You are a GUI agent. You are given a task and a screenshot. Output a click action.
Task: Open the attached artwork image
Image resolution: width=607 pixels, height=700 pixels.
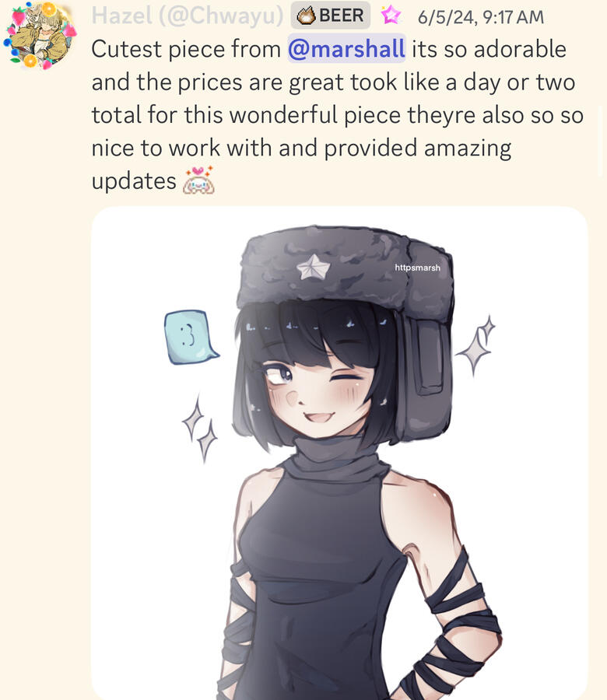339,453
